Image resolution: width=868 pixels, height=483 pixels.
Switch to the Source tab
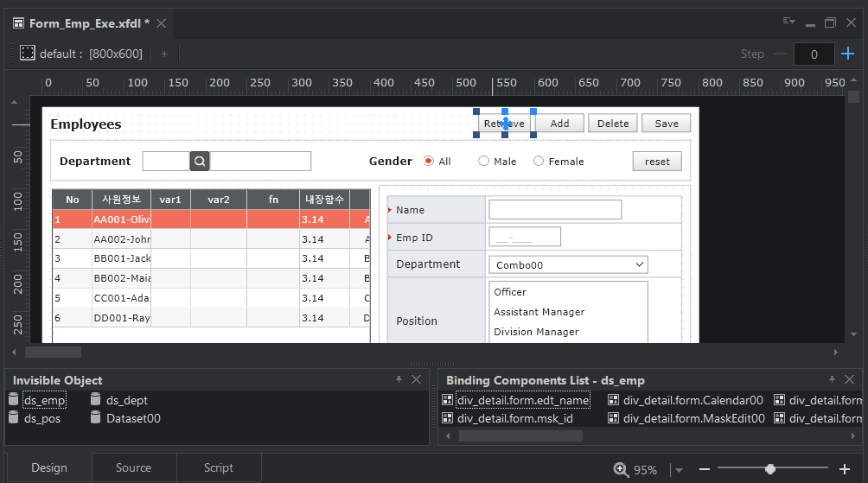tap(133, 468)
